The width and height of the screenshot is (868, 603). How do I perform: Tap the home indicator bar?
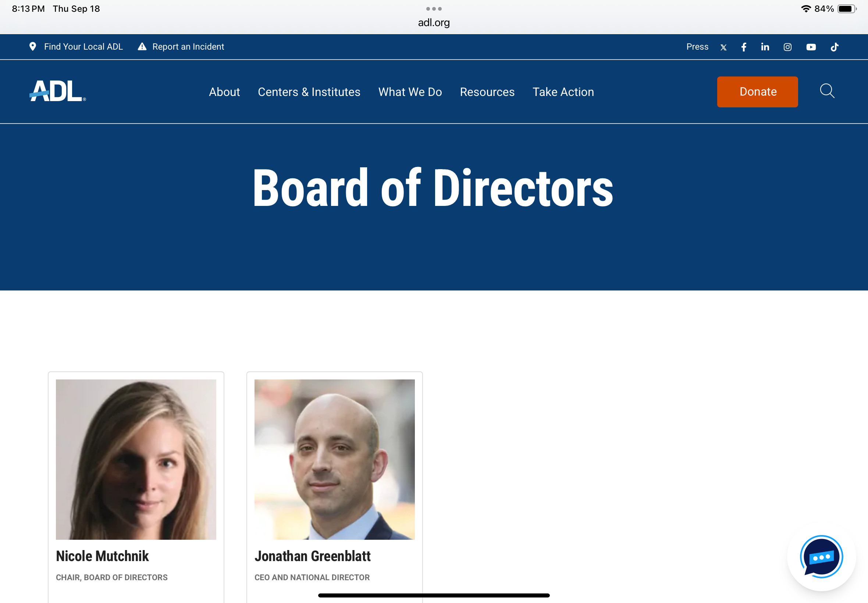click(434, 595)
